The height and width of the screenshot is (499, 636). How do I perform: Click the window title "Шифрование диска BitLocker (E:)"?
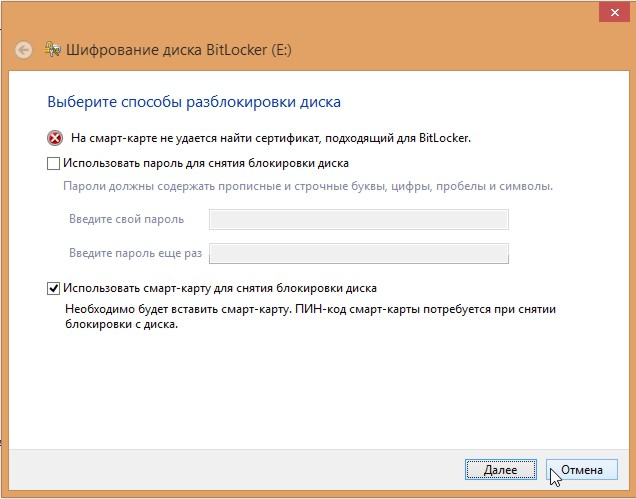pos(179,50)
